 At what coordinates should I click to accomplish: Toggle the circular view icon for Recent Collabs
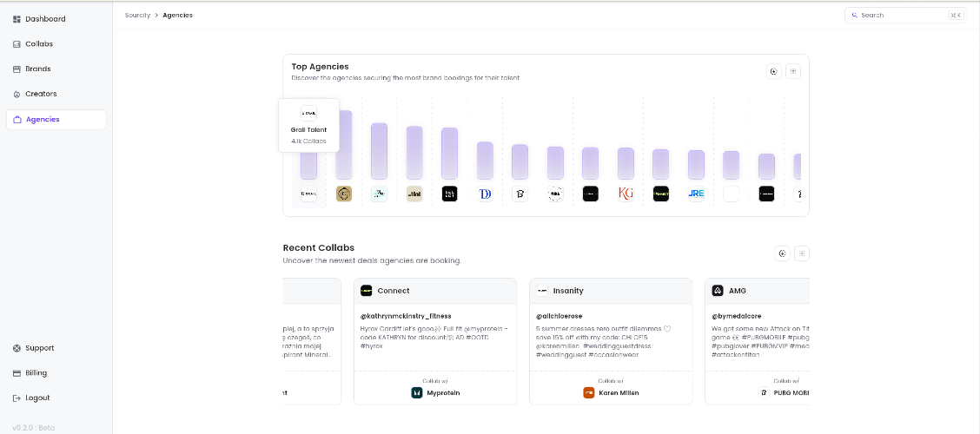[x=782, y=253]
